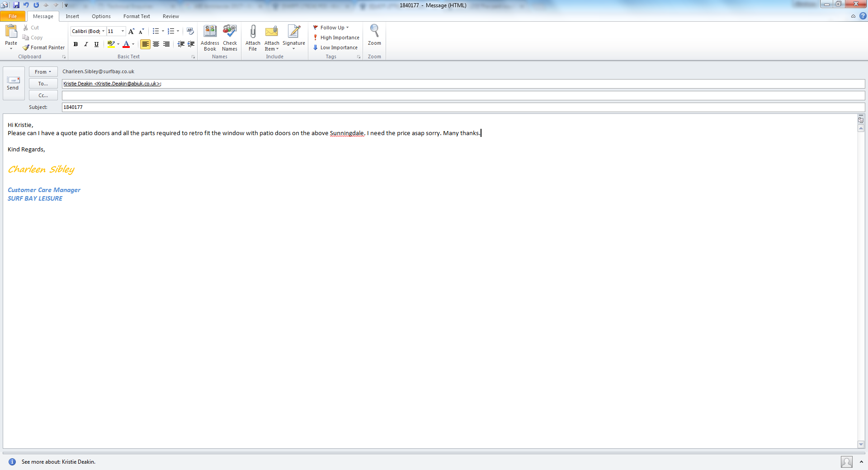
Task: Clear all text formatting
Action: point(190,31)
